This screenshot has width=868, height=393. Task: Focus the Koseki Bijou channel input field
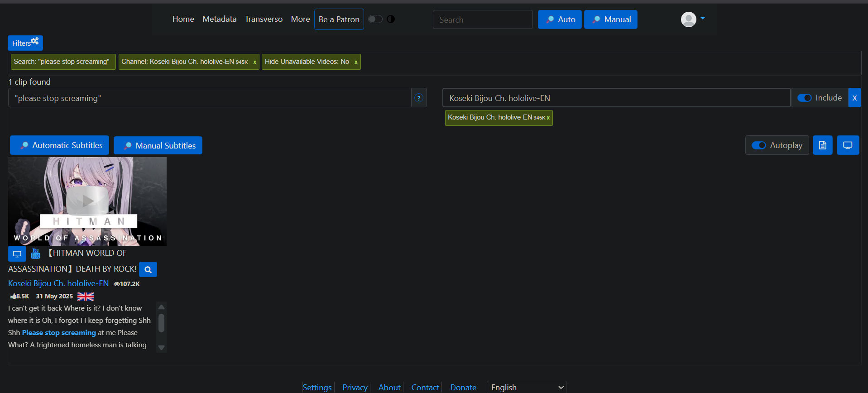(617, 98)
